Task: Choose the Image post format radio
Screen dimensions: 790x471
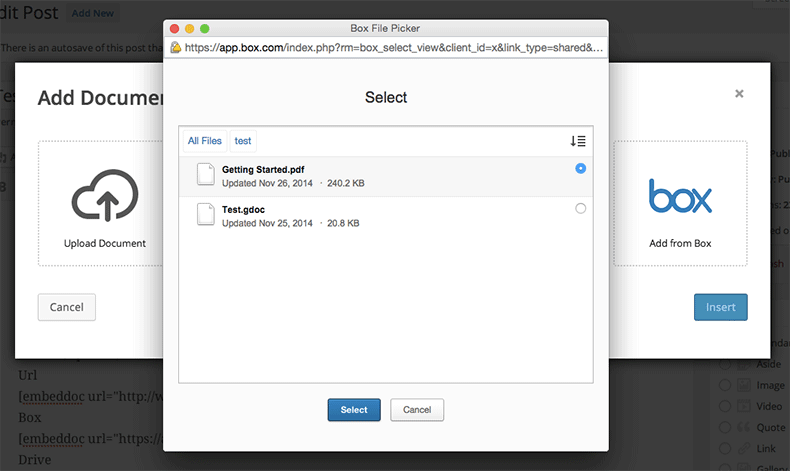Action: click(725, 385)
